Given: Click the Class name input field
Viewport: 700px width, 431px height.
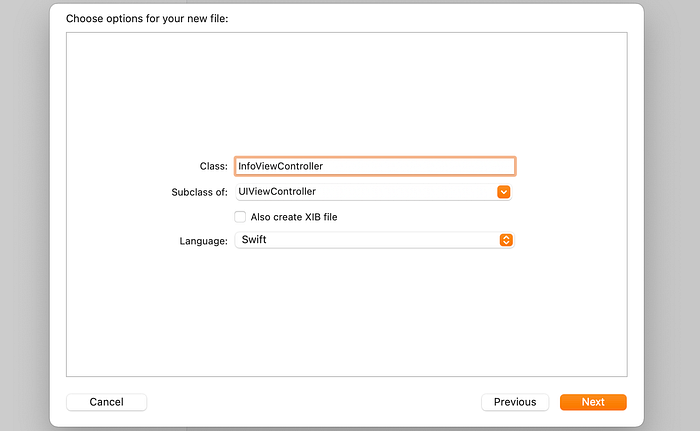Looking at the screenshot, I should coord(374,166).
